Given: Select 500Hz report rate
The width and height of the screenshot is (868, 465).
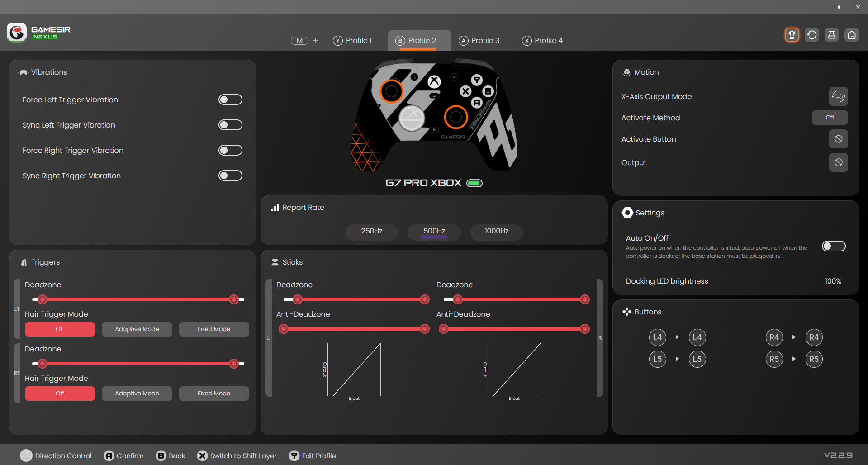Looking at the screenshot, I should click(x=434, y=232).
